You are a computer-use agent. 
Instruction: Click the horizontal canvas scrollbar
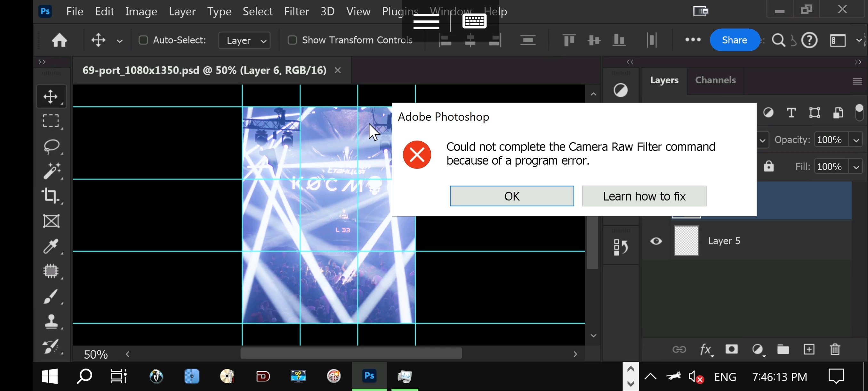click(x=350, y=354)
